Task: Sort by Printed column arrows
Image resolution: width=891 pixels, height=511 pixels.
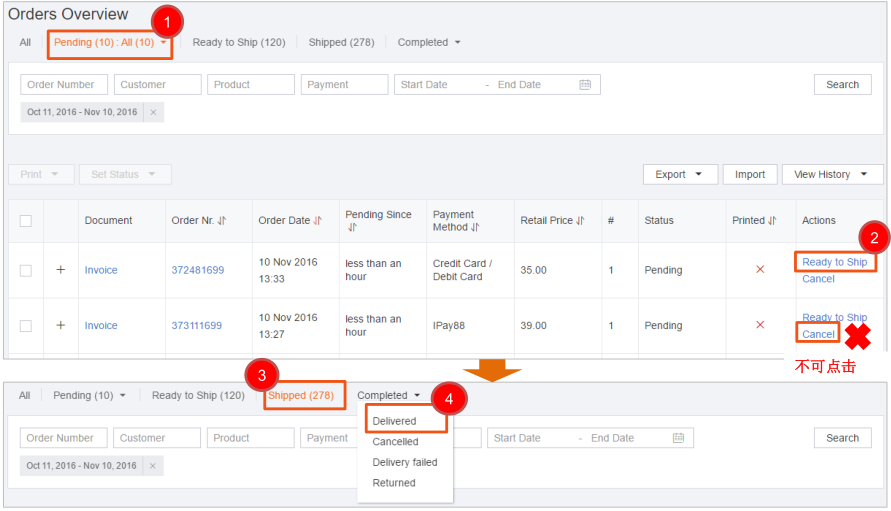Action: point(772,221)
